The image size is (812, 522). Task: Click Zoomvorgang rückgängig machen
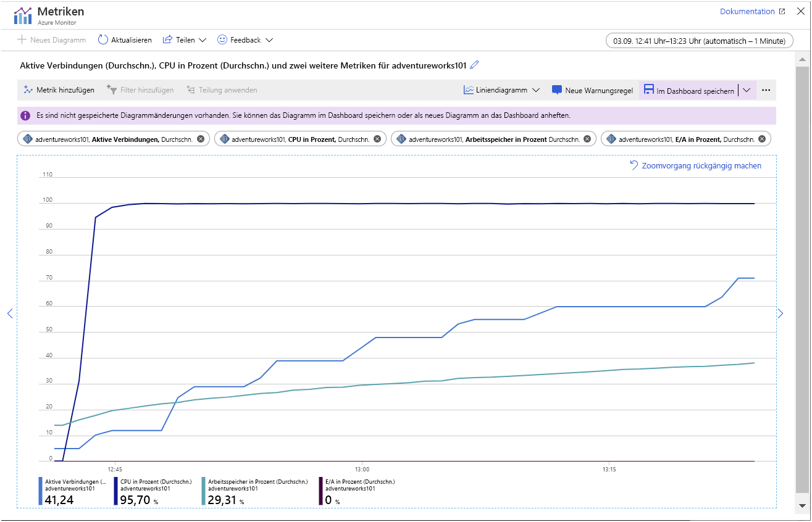701,166
